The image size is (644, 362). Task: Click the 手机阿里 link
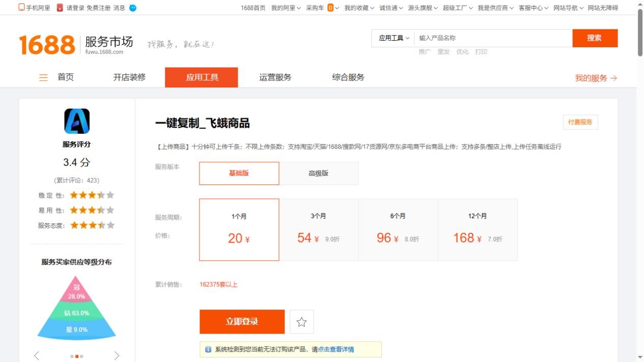(38, 8)
